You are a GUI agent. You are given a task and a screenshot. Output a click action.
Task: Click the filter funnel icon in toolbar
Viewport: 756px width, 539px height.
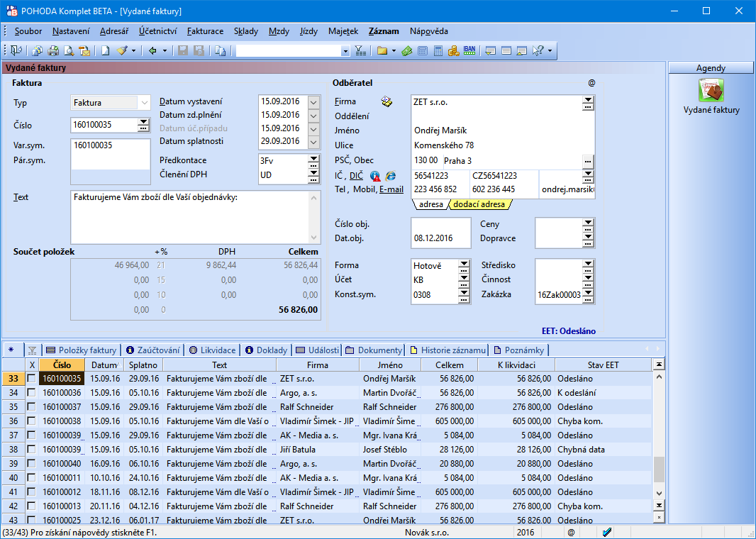[x=360, y=50]
